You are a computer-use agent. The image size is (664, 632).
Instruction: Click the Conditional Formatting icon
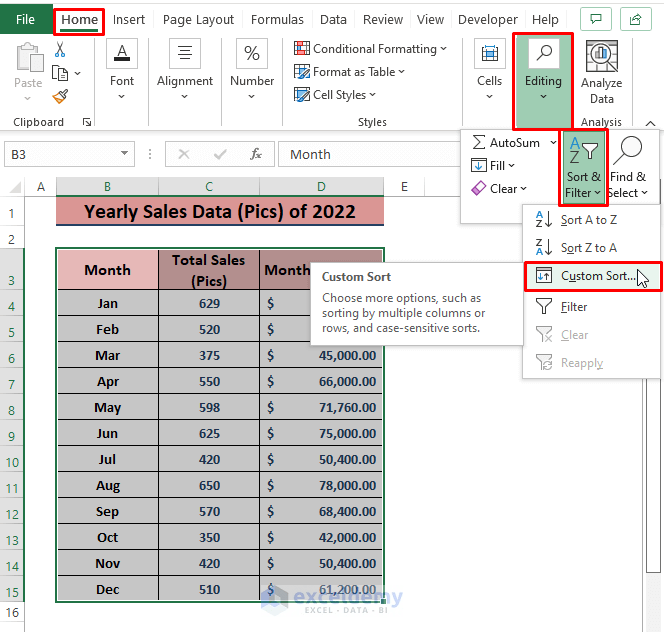click(x=302, y=48)
